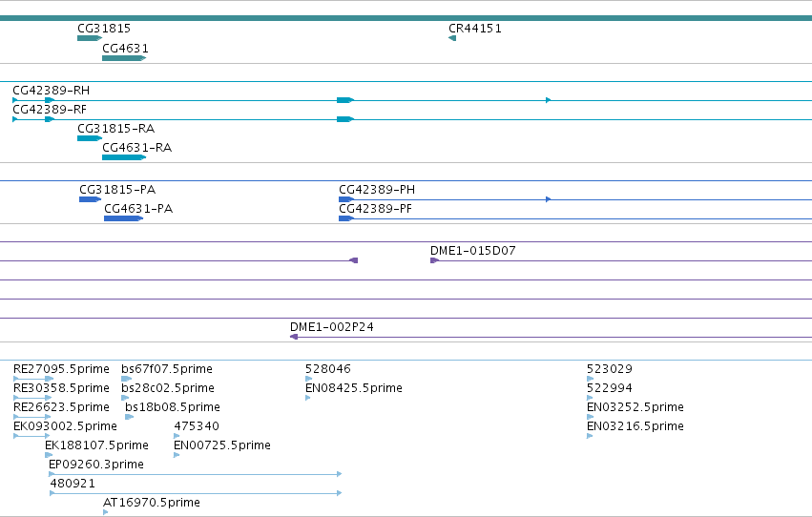The image size is (812, 517).
Task: Select the AT16970.5prime EST label
Action: point(152,503)
